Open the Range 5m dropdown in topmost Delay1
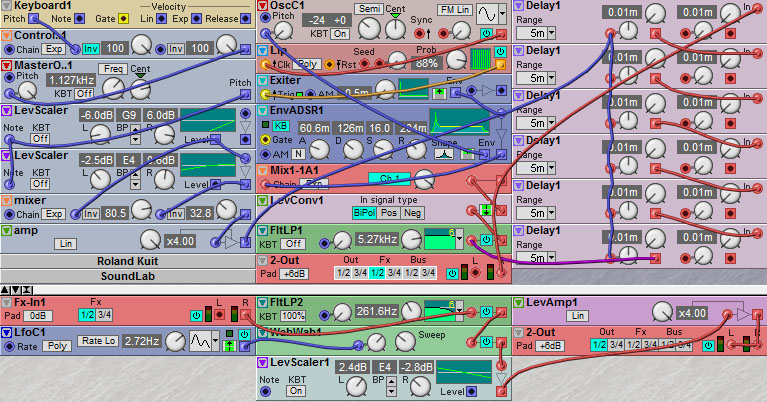 (x=552, y=33)
